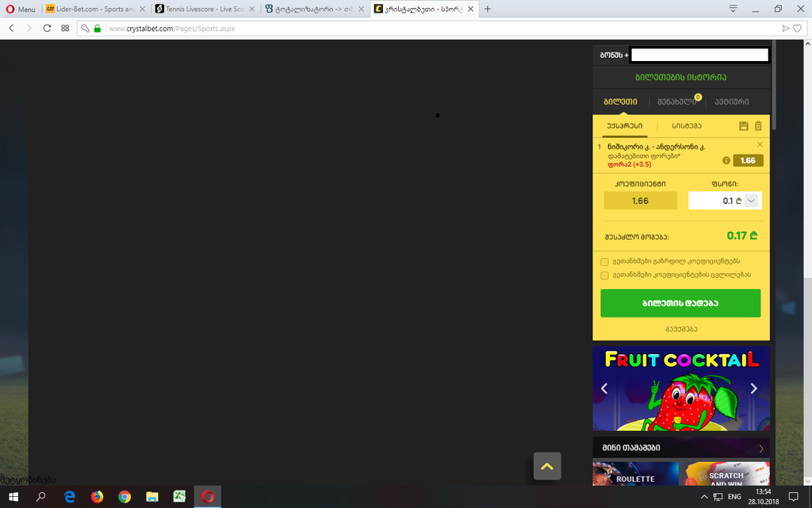Open the Windows Action Center notifications
This screenshot has width=812, height=508.
[793, 497]
